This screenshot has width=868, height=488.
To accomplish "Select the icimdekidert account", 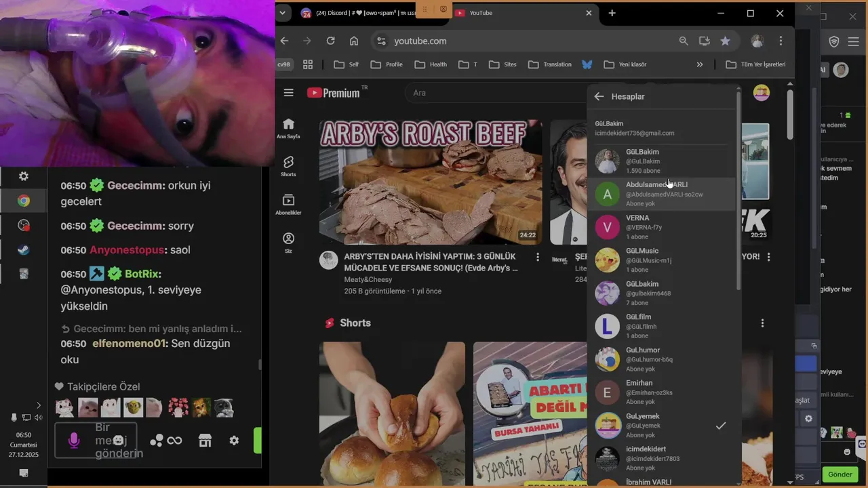I will pos(661,458).
